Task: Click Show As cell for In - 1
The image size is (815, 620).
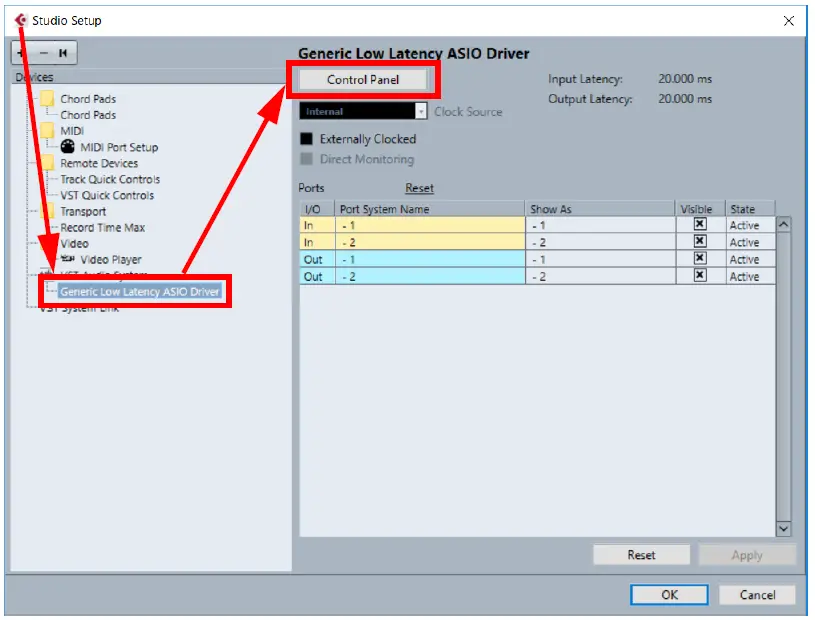Action: tap(600, 225)
